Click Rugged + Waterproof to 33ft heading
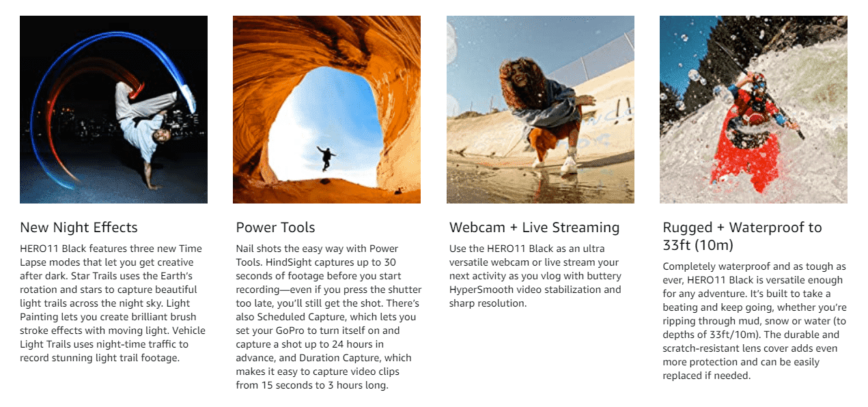The width and height of the screenshot is (868, 407). (742, 236)
